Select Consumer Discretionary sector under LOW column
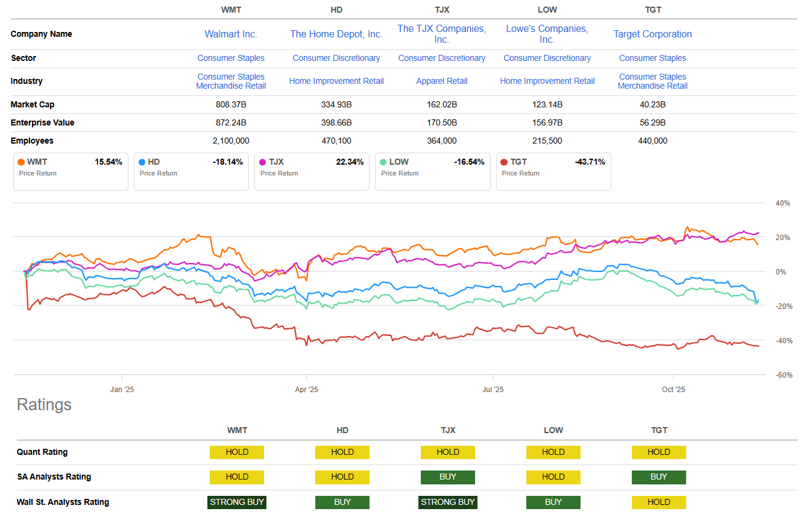Screen dimensions: 812x523 [x=547, y=59]
